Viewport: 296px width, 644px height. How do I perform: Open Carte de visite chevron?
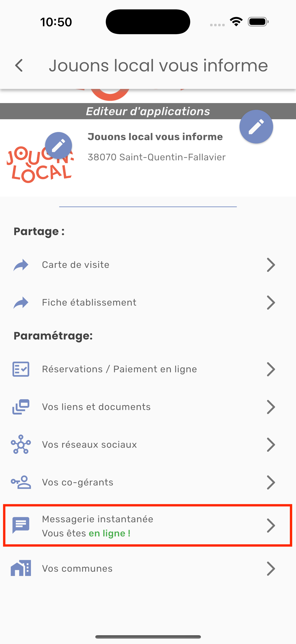[271, 265]
